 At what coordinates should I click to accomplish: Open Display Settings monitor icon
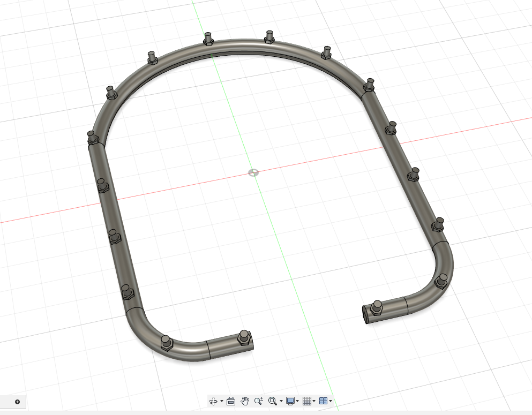[x=290, y=401]
